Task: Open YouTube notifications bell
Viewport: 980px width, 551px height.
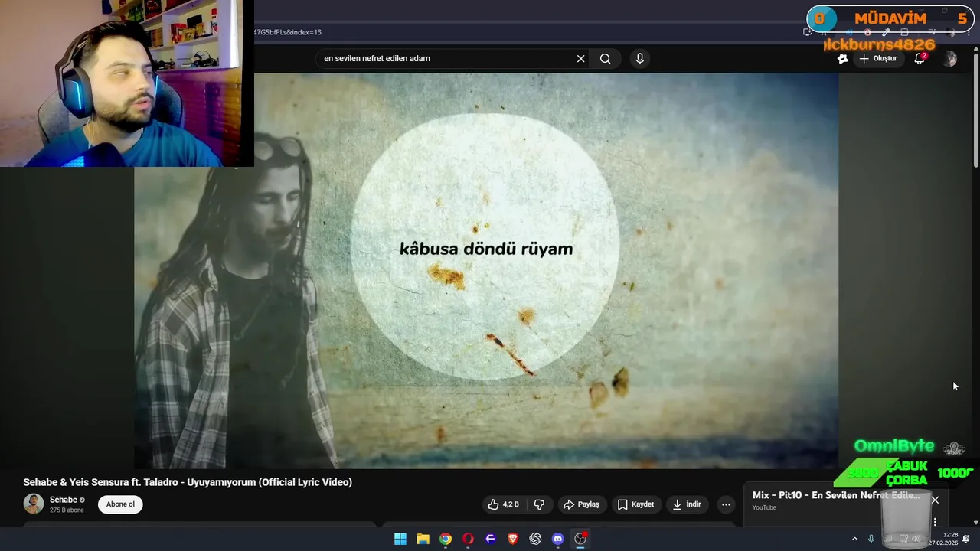Action: coord(920,58)
